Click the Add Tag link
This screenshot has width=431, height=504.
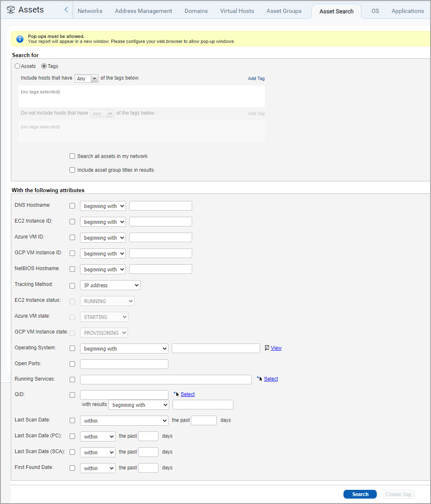(x=256, y=78)
